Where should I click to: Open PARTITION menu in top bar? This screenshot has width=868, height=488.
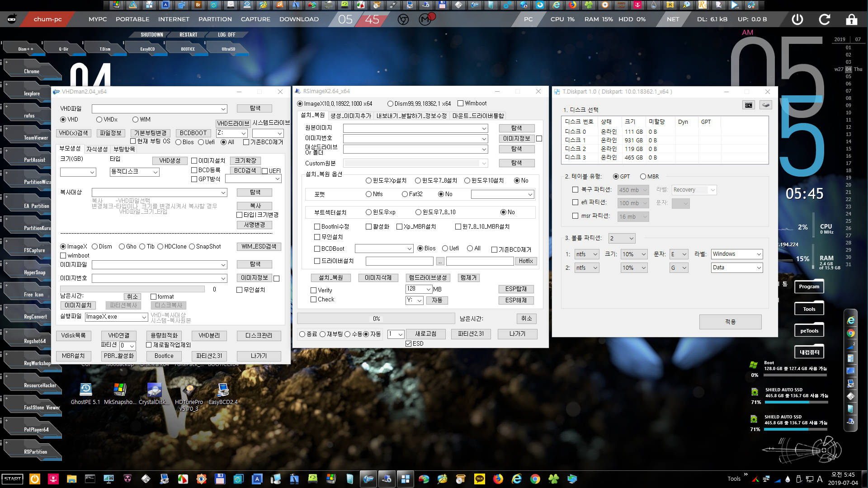tap(215, 19)
